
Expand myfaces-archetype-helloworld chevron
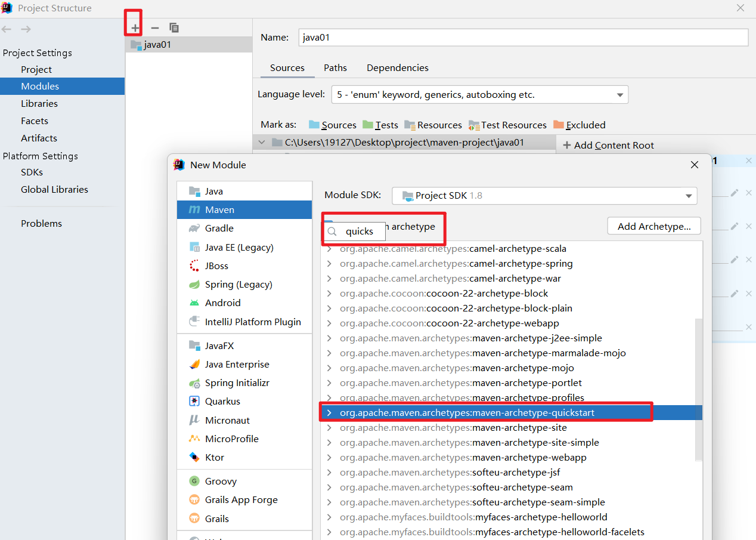[329, 517]
